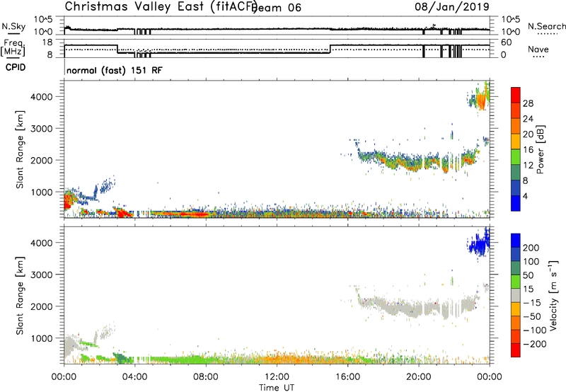Select the '20:00' time tick label
Image resolution: width=566 pixels, height=392 pixels.
point(419,377)
